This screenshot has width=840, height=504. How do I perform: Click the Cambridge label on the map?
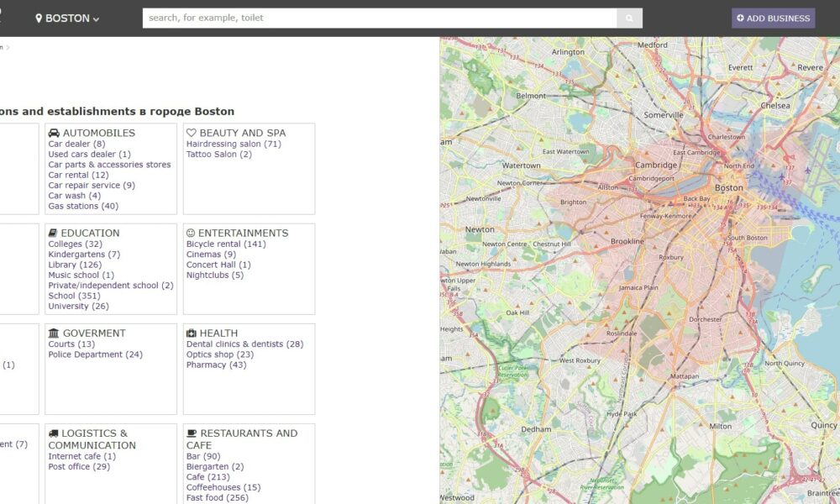(656, 165)
